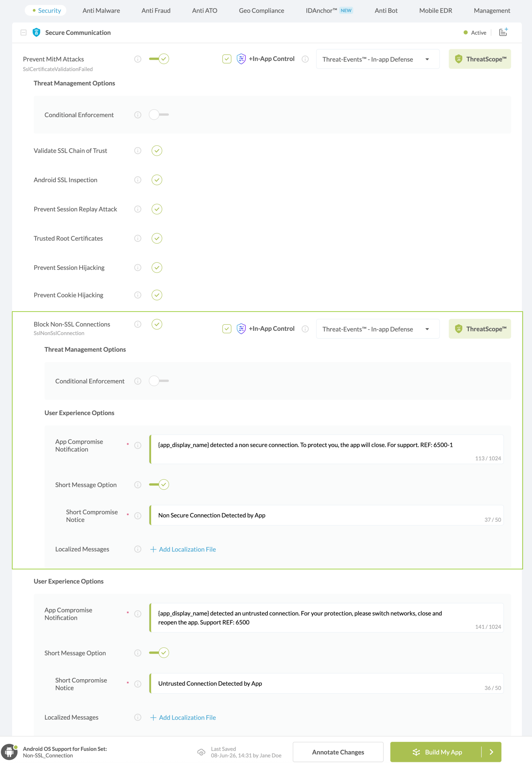Open the IDAnchor tab
Image resolution: width=532 pixels, height=763 pixels.
pyautogui.click(x=329, y=10)
